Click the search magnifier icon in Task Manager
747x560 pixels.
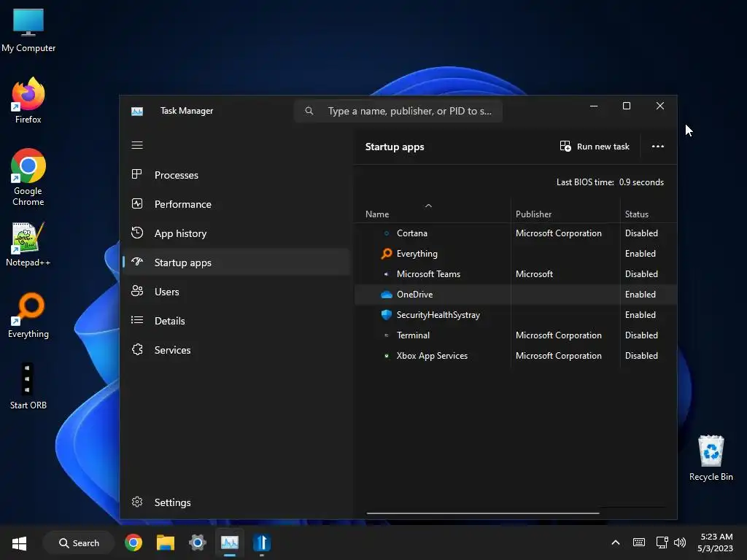tap(309, 111)
